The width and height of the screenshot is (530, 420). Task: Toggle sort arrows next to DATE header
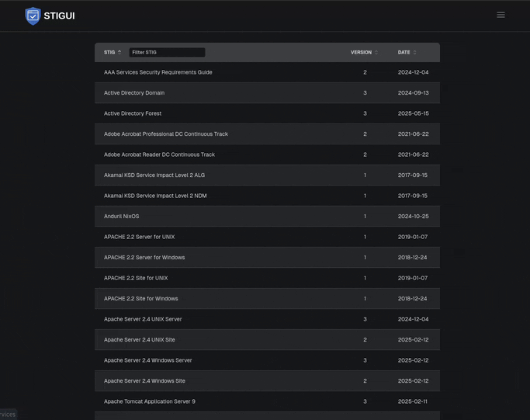414,53
